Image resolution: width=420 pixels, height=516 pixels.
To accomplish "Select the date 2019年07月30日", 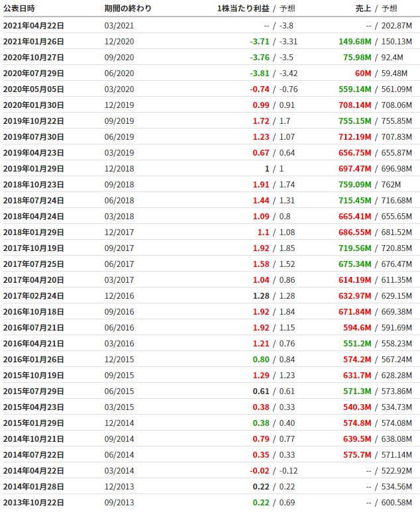I will [x=34, y=137].
